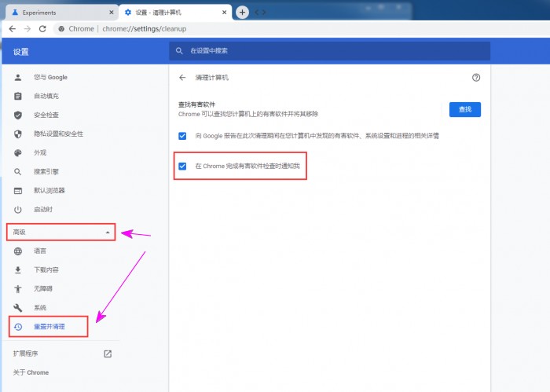This screenshot has width=550, height=392.
Task: Click the magnifier icon beside 搜索引擎
Action: (18, 172)
